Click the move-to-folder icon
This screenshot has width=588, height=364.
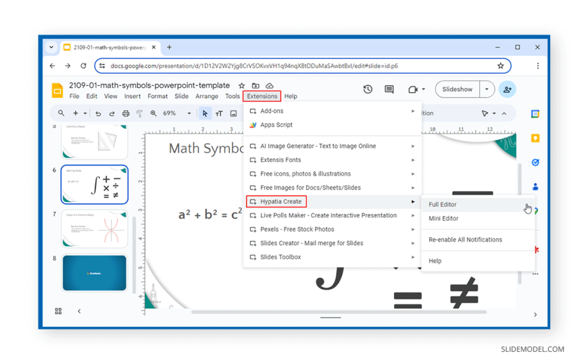[x=255, y=86]
